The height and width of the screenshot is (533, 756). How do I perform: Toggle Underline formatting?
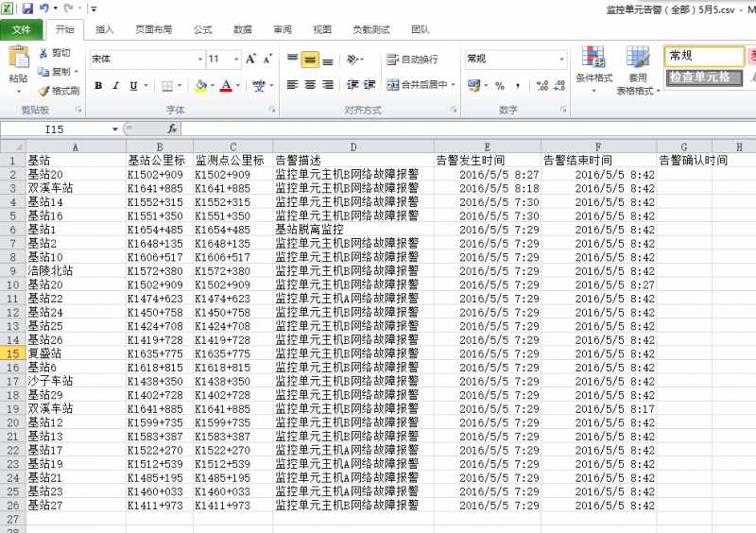click(x=133, y=86)
